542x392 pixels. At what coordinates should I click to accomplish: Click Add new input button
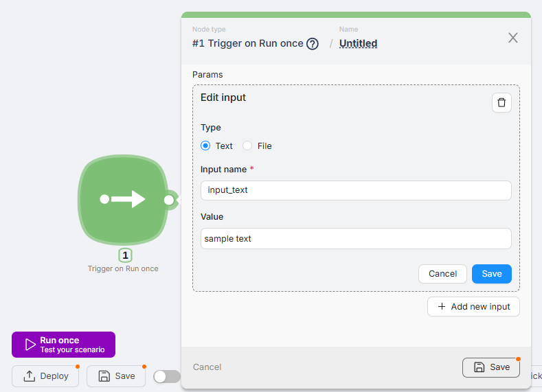[473, 306]
